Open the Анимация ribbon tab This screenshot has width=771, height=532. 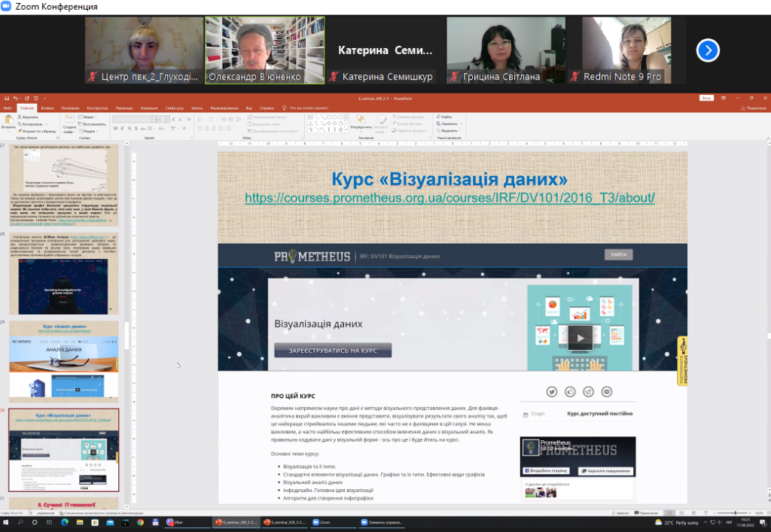[149, 108]
